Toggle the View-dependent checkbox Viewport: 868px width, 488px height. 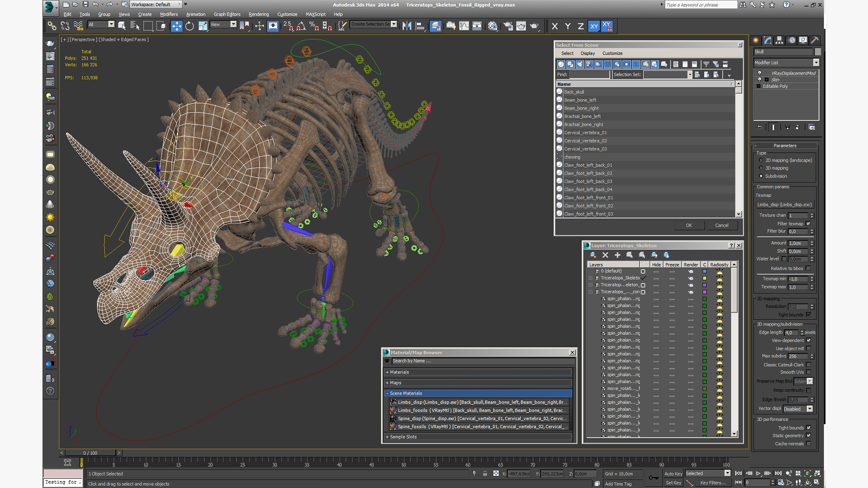coord(808,340)
